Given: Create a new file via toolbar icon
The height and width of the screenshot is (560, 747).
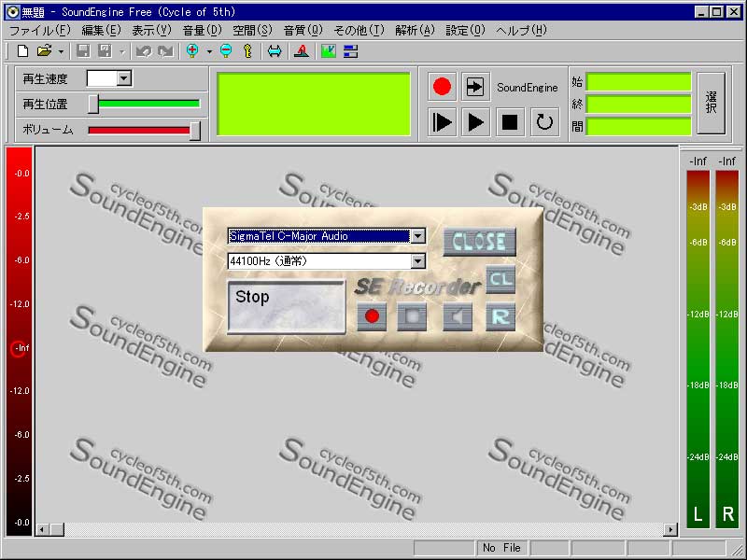Looking at the screenshot, I should pos(22,51).
